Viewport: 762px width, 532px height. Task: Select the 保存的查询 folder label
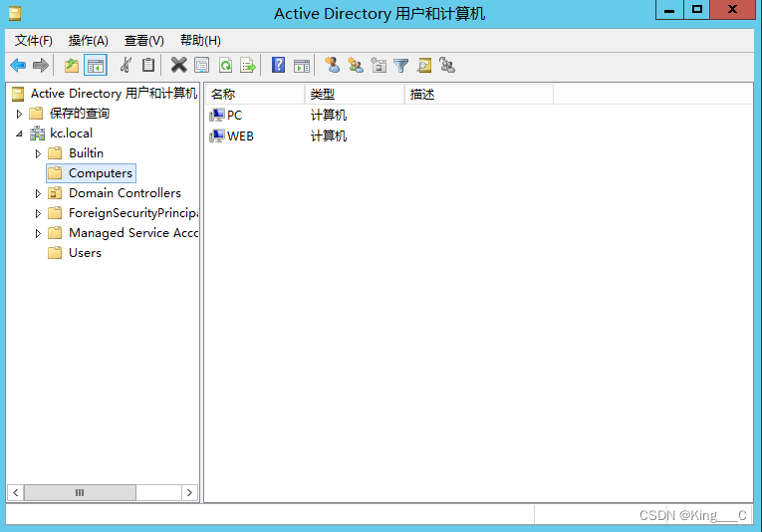[80, 114]
